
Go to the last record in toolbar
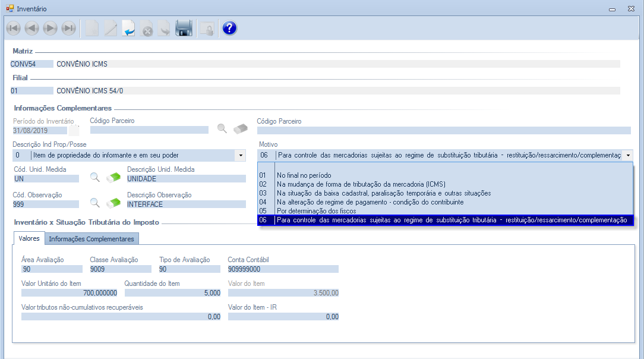pyautogui.click(x=69, y=28)
